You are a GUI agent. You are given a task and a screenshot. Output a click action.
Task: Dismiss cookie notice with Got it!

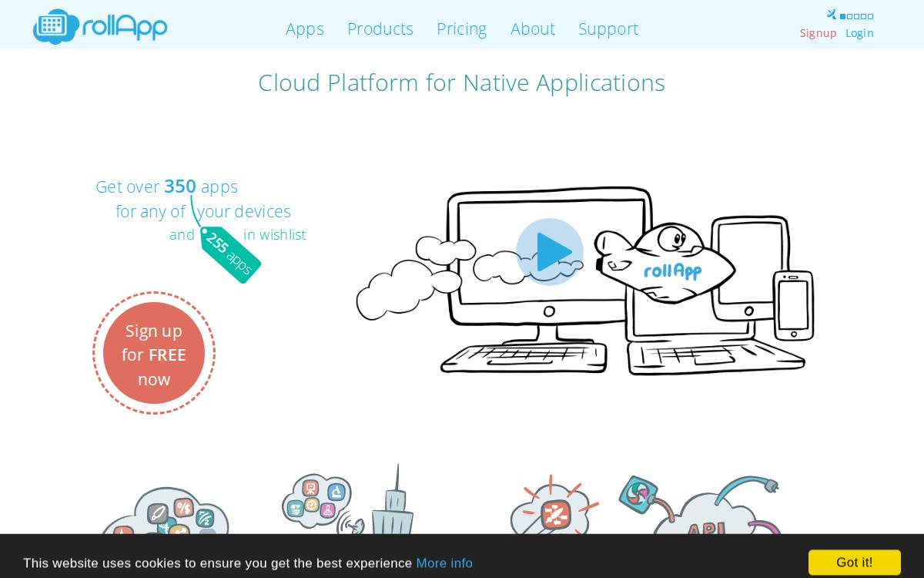pyautogui.click(x=855, y=563)
